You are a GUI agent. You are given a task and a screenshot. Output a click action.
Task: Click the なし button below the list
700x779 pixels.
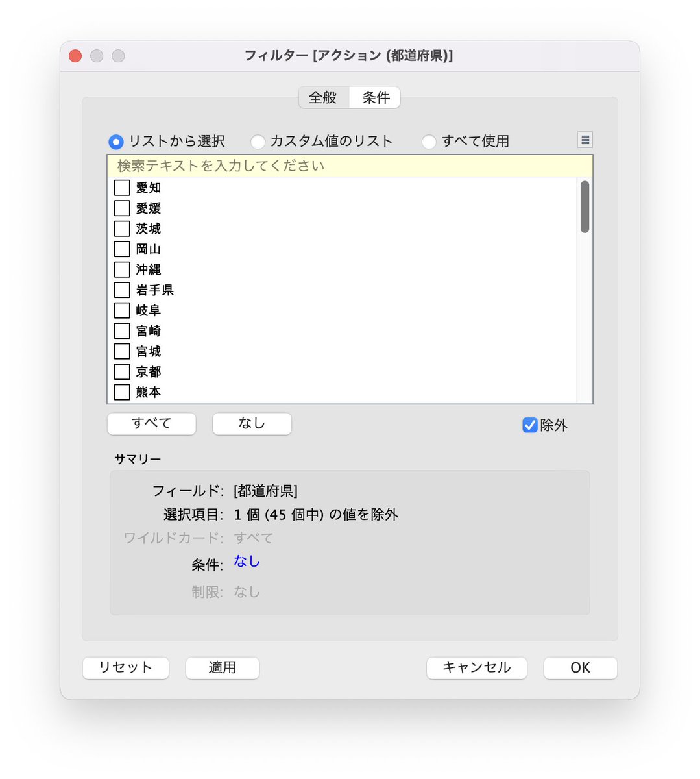tap(252, 423)
